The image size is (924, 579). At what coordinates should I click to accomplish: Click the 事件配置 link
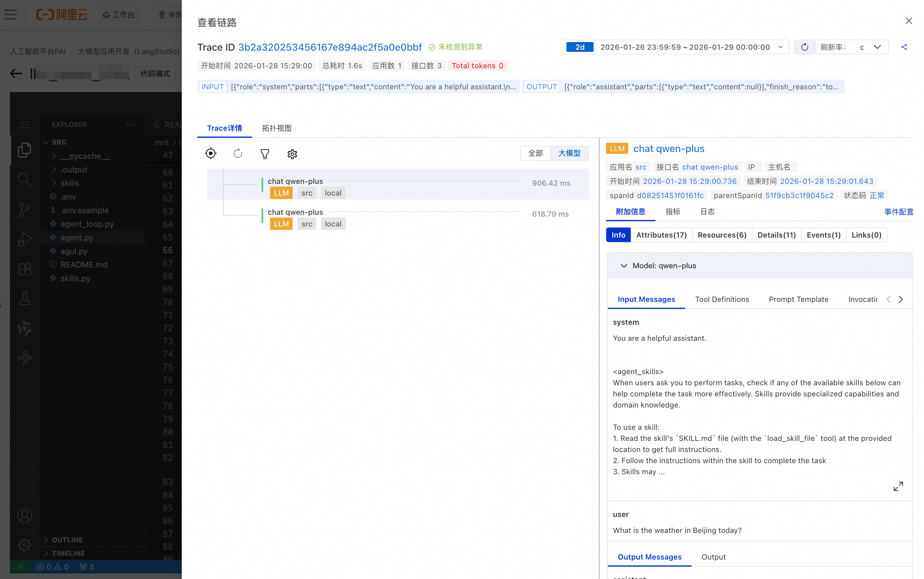tap(898, 212)
